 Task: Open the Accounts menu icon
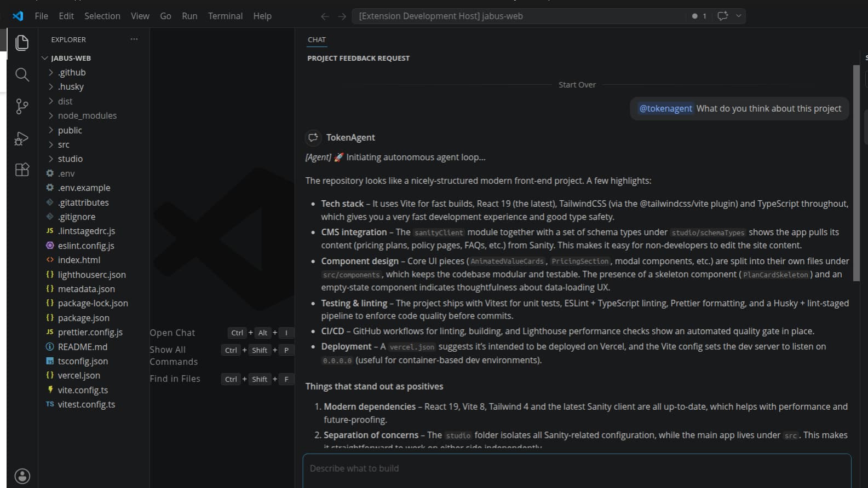pos(22,476)
